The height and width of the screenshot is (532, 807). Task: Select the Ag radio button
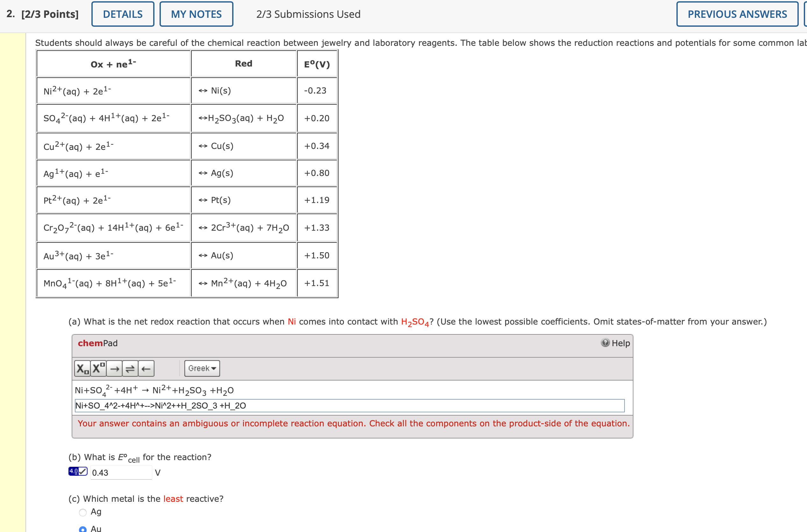[82, 512]
